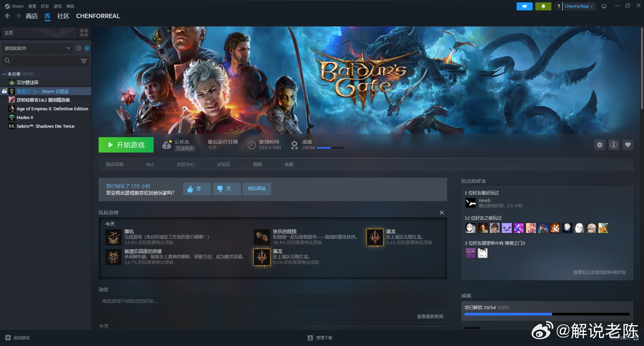The height and width of the screenshot is (346, 644).
Task: Open advanced filter options icon
Action: (x=84, y=61)
